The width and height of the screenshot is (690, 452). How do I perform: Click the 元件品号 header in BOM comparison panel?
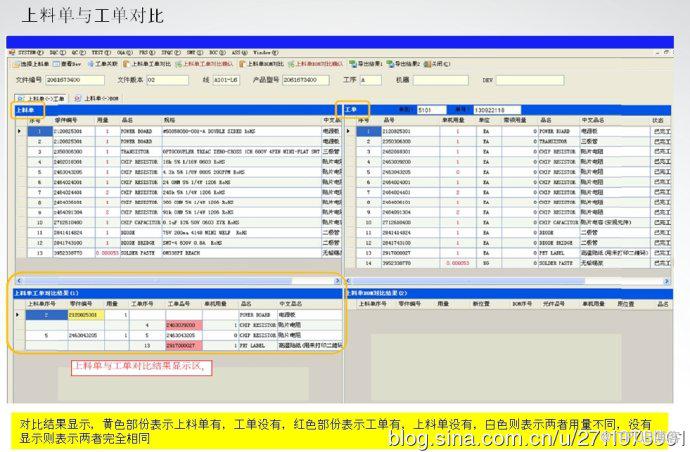click(554, 304)
